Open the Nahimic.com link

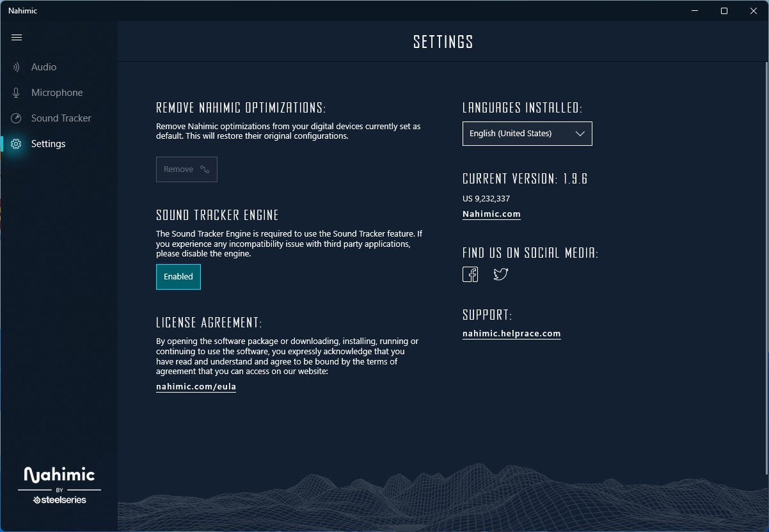pos(491,214)
